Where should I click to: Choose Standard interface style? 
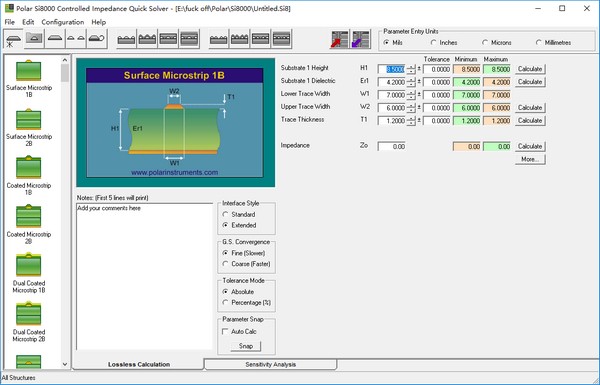[x=239, y=214]
